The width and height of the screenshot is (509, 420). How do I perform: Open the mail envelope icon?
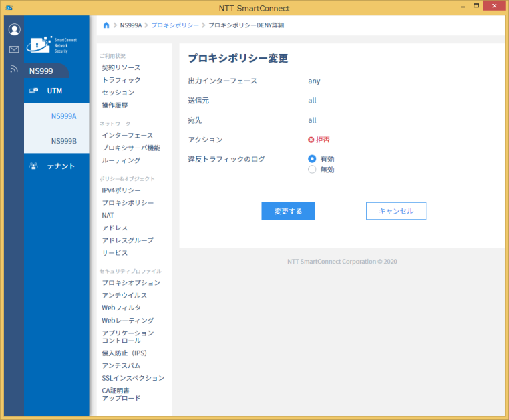pos(14,49)
